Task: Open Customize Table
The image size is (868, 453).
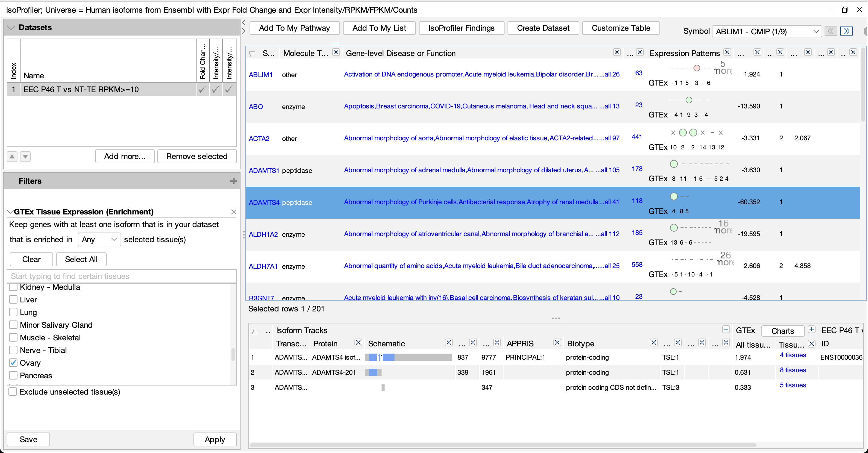Action: [621, 28]
